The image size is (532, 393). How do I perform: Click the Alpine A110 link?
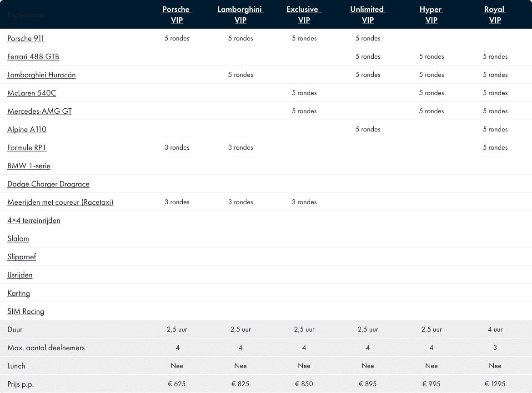pyautogui.click(x=27, y=129)
